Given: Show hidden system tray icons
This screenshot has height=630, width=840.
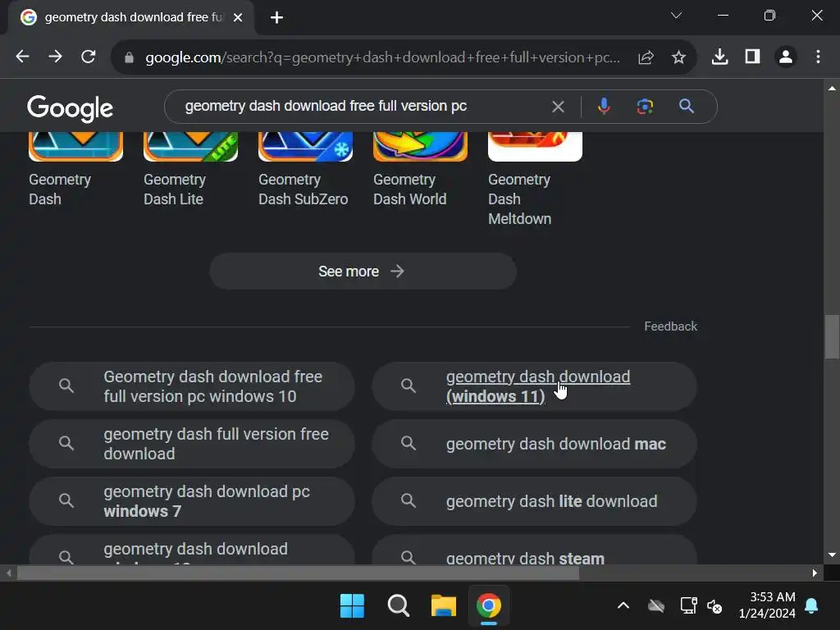Looking at the screenshot, I should click(x=623, y=606).
